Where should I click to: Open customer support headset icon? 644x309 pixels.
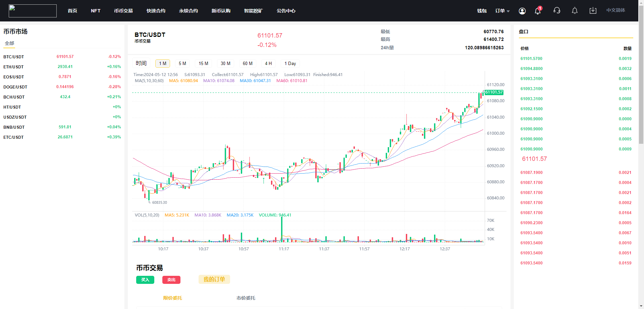pyautogui.click(x=557, y=11)
